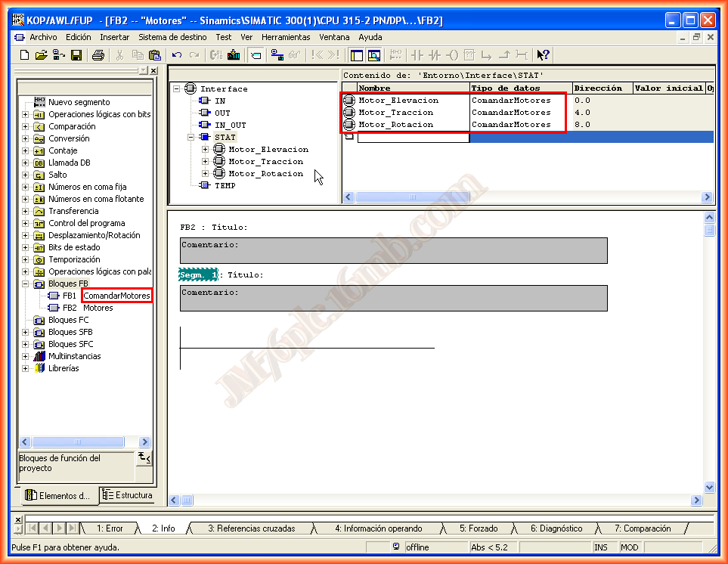Collapse the STAT node in Interface tree
Screen dimensions: 728x564
pos(191,138)
